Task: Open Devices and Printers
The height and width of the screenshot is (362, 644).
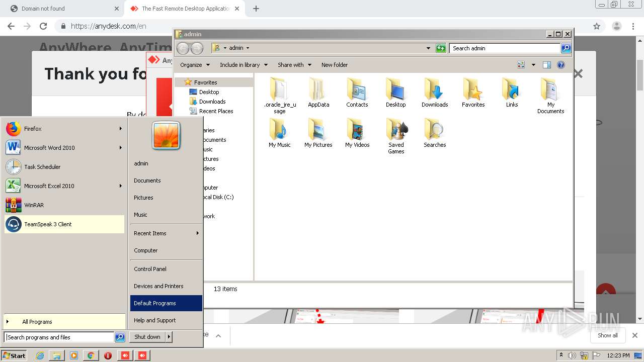Action: [166, 286]
